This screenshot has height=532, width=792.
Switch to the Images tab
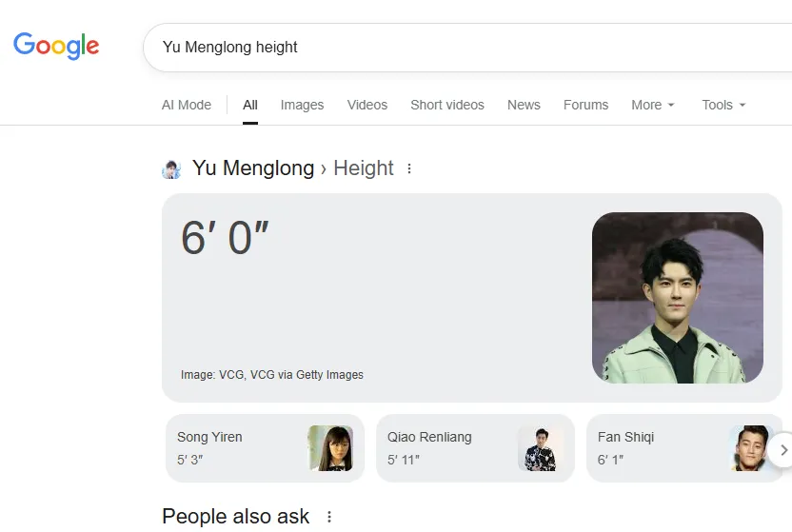302,105
